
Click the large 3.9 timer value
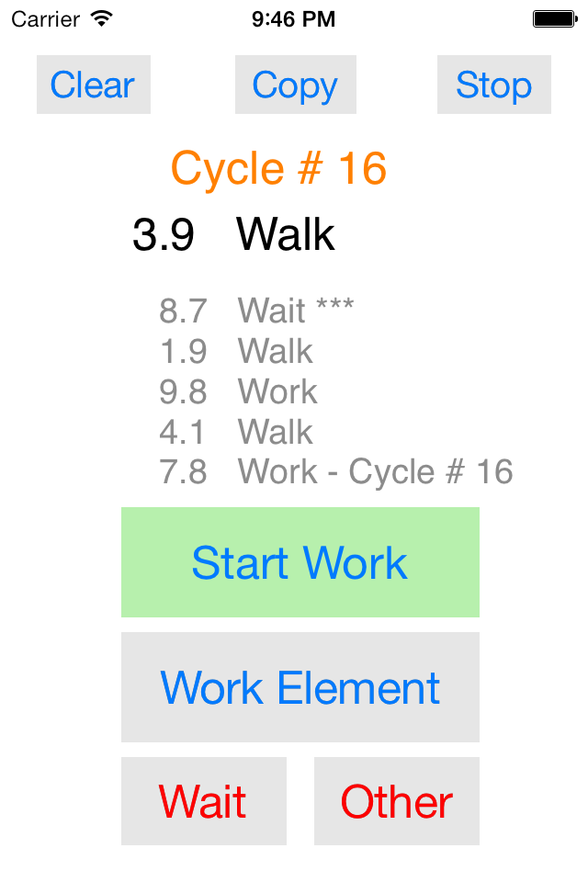coord(164,234)
